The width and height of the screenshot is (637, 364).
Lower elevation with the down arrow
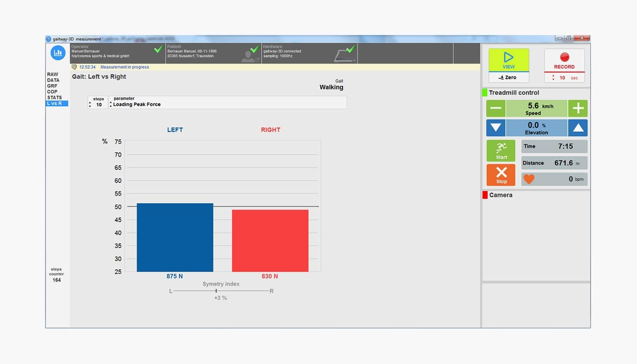(x=495, y=128)
